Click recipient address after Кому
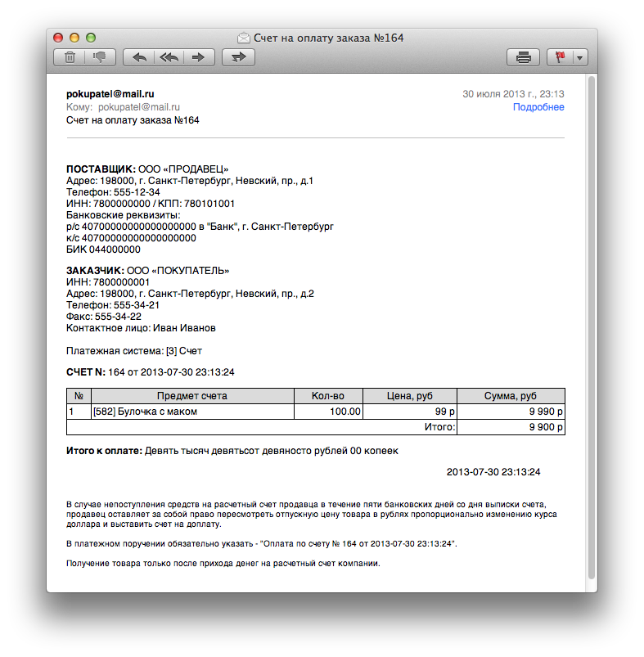This screenshot has width=644, height=657. 139,107
